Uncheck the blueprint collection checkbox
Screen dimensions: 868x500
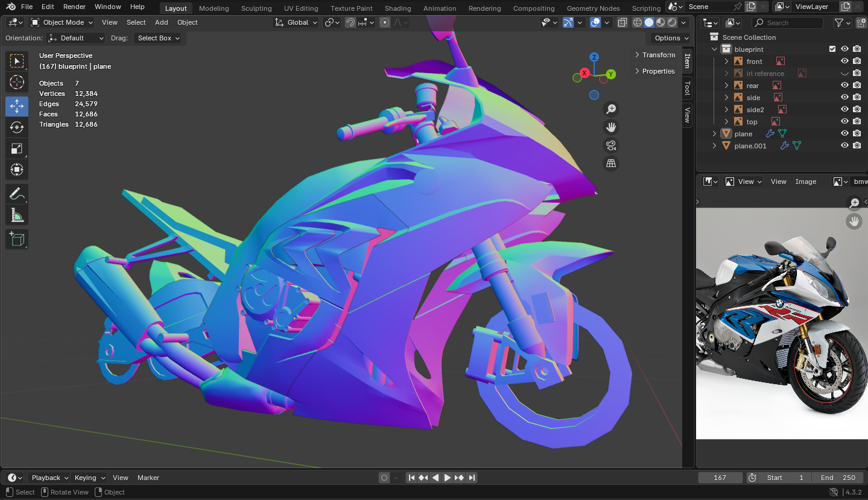click(x=832, y=49)
